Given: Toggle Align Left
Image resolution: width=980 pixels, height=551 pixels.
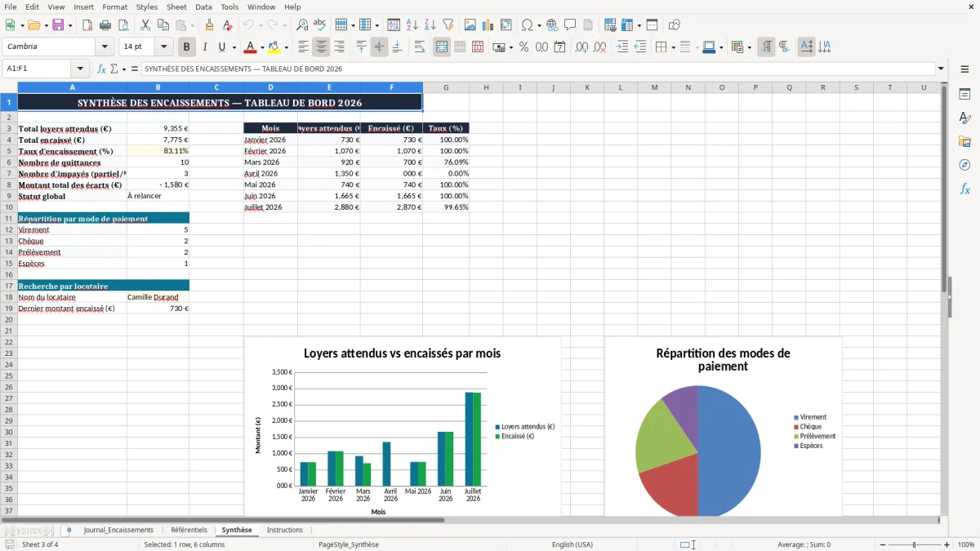Looking at the screenshot, I should tap(303, 47).
